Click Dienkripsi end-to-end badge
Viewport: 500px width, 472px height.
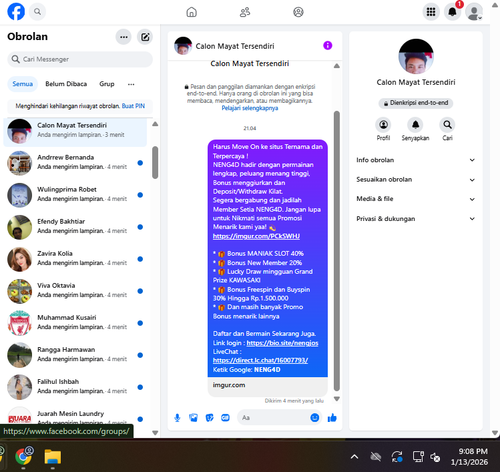click(416, 103)
